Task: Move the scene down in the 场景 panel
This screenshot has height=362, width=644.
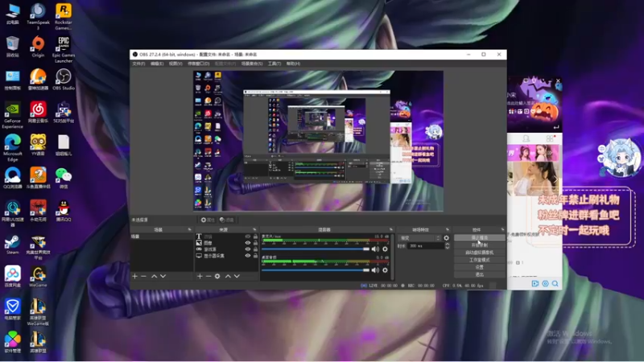Action: pyautogui.click(x=163, y=276)
